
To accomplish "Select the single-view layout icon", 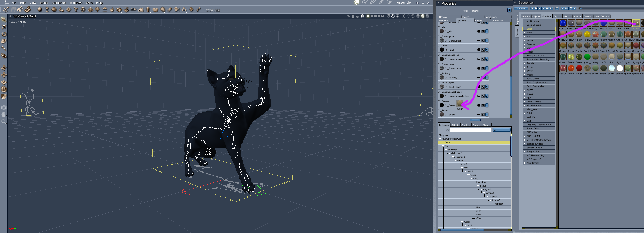I will click(368, 16).
